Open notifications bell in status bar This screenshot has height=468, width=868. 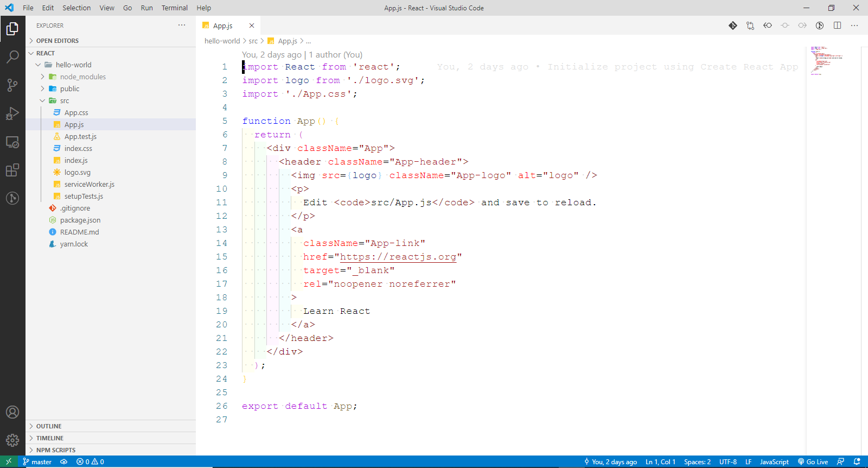coord(857,462)
